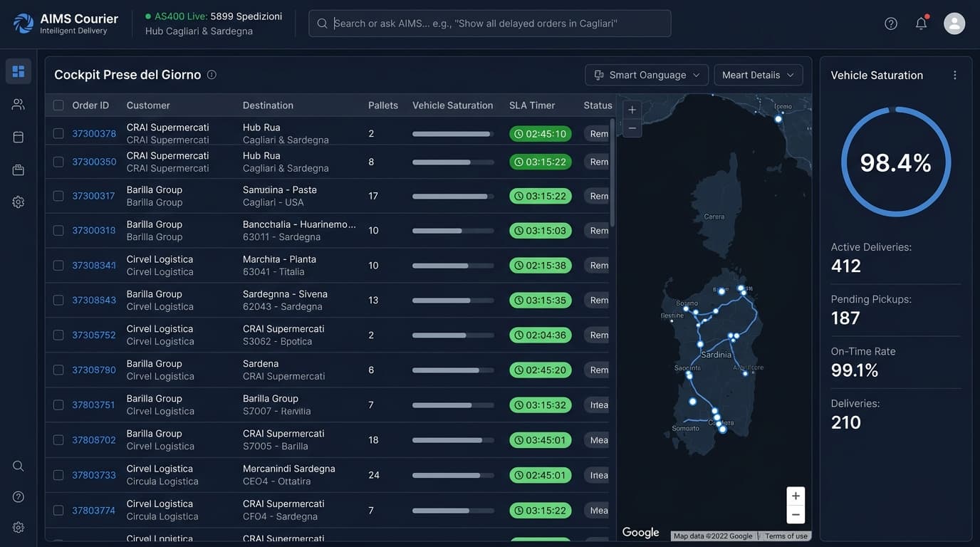Select the checkbox for order 37808702

(58, 439)
